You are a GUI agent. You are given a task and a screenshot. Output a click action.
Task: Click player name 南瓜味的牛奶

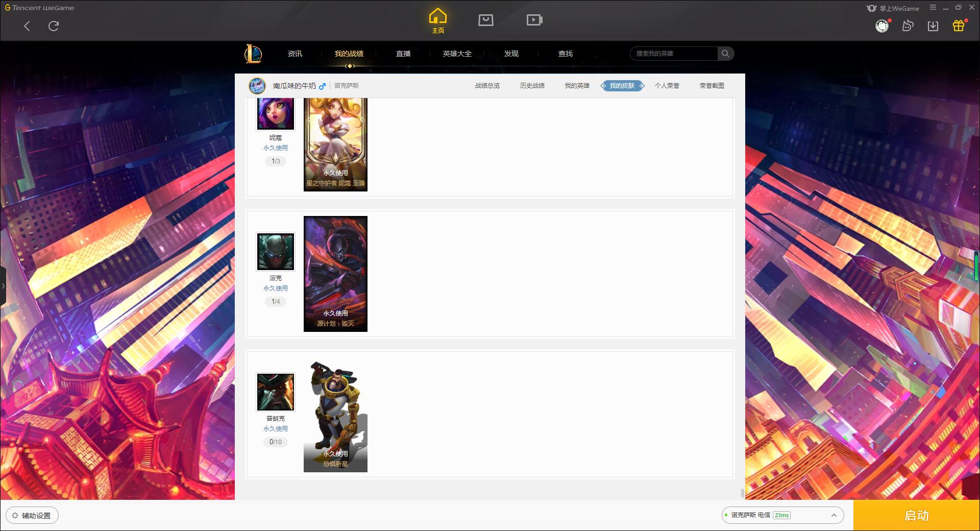(295, 86)
